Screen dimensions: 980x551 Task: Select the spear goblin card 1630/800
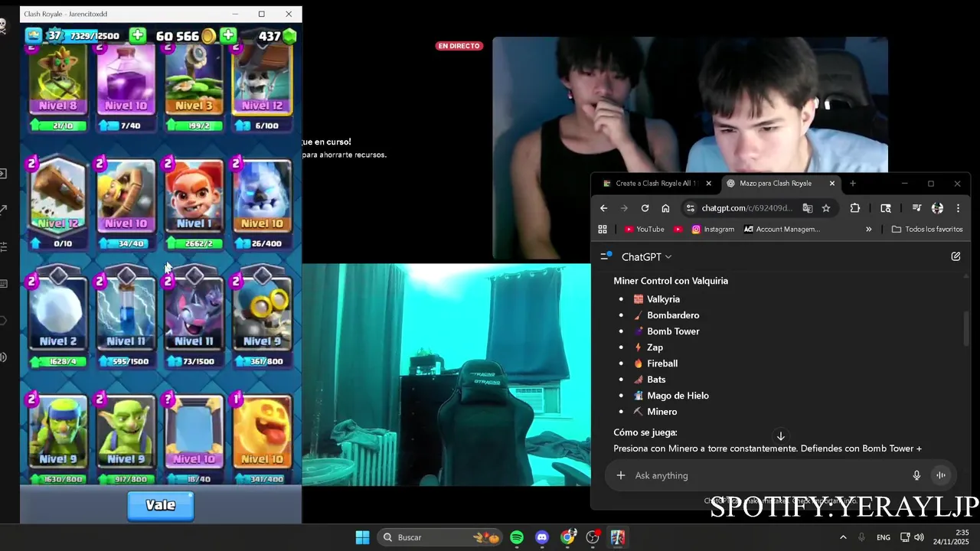[x=58, y=432]
